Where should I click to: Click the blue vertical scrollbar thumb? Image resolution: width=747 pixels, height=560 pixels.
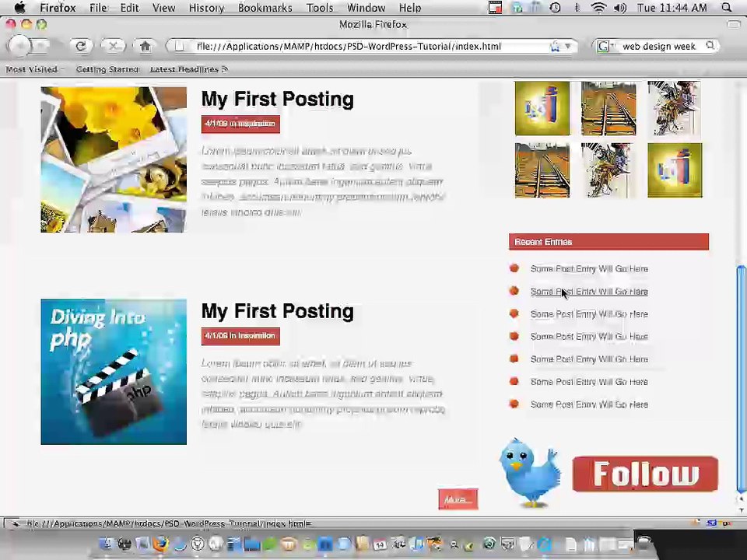[741, 379]
